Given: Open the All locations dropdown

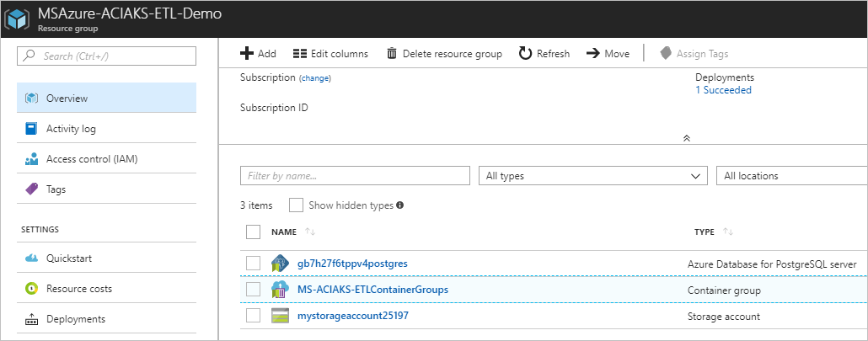Looking at the screenshot, I should 791,176.
